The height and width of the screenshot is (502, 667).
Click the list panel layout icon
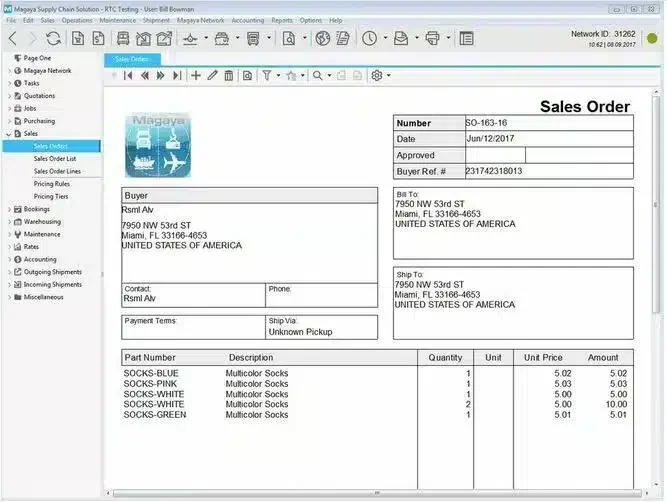coord(466,39)
